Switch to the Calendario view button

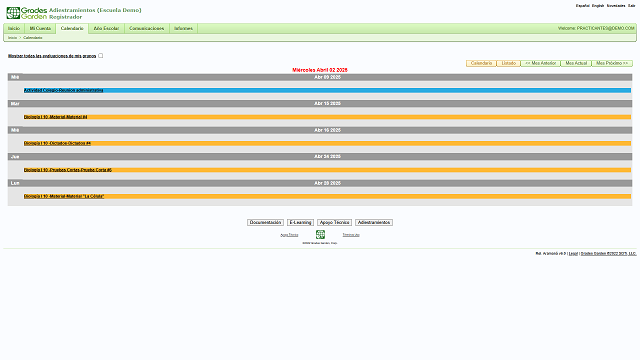tap(481, 63)
